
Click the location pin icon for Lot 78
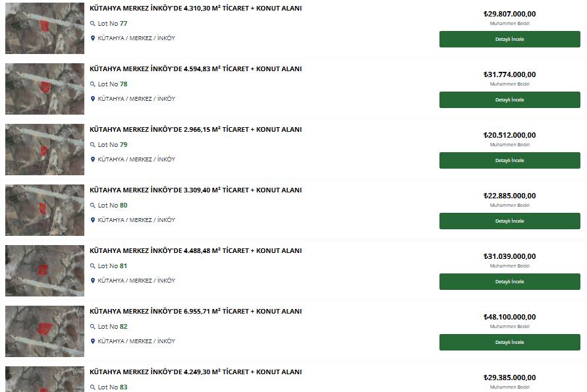[93, 99]
